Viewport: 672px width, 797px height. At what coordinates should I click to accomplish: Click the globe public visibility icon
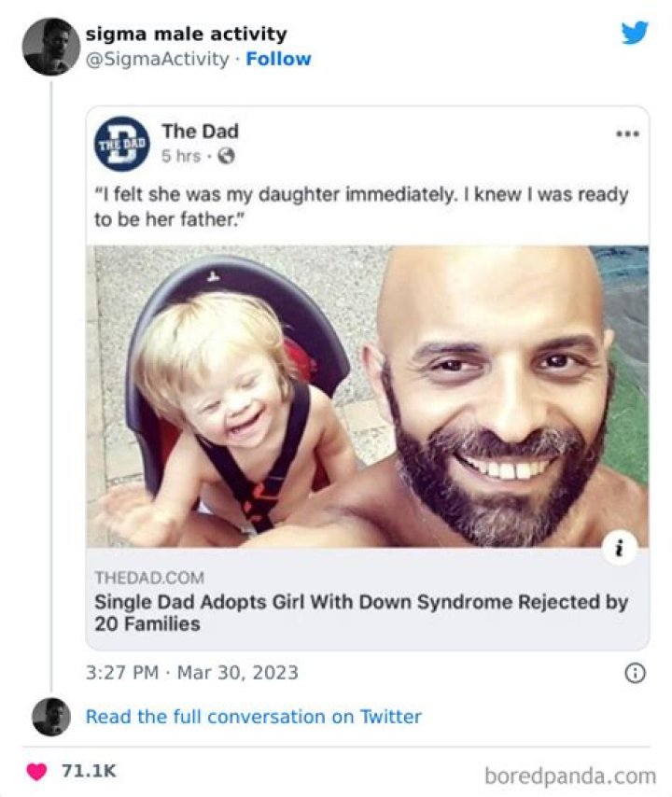pyautogui.click(x=224, y=157)
